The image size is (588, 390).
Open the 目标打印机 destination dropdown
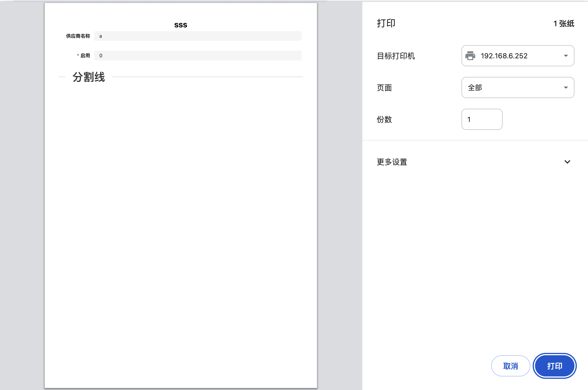pos(517,56)
